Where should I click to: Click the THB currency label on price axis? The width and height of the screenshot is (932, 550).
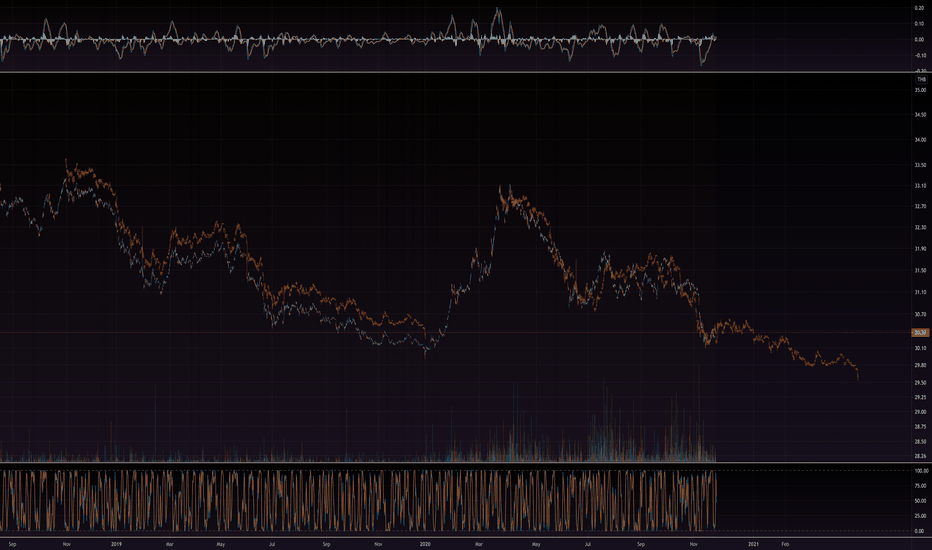[x=921, y=79]
